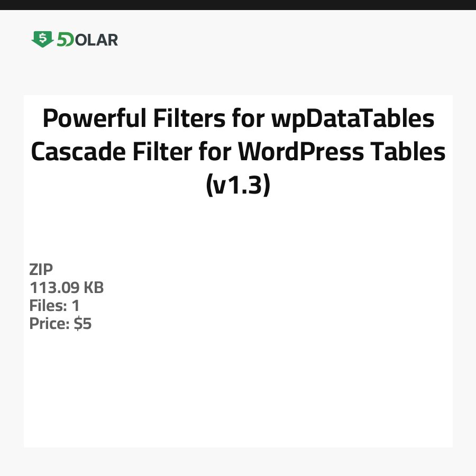This screenshot has height=476, width=476.
Task: Click the green dollar arrow logo icon
Action: [x=42, y=39]
